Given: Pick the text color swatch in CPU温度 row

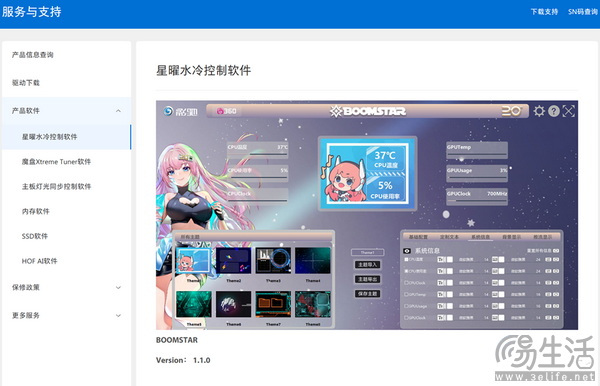Looking at the screenshot, I should click(450, 260).
